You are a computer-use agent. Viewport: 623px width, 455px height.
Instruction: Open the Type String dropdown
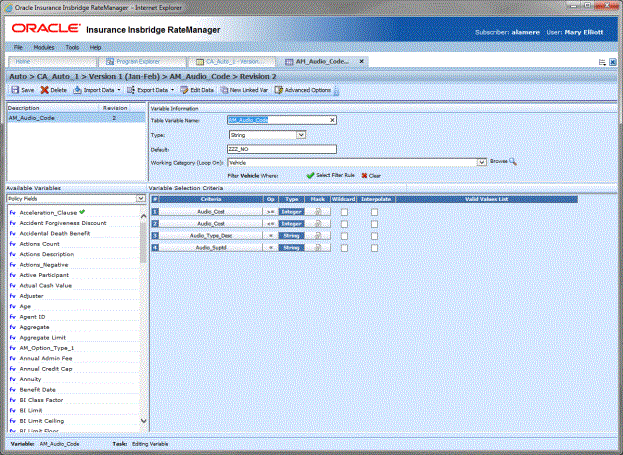pyautogui.click(x=301, y=135)
